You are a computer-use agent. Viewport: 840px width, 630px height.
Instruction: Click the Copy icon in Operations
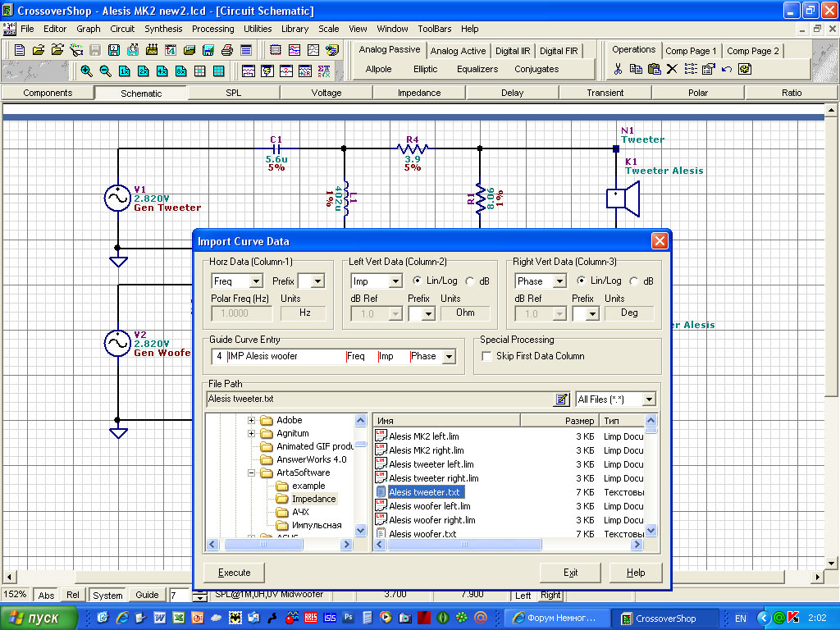coord(636,69)
